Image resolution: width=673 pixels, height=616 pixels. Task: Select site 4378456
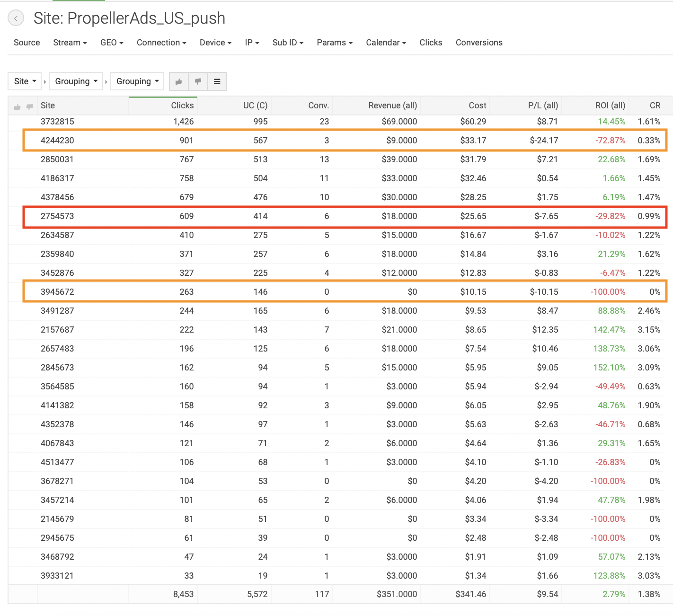click(57, 197)
